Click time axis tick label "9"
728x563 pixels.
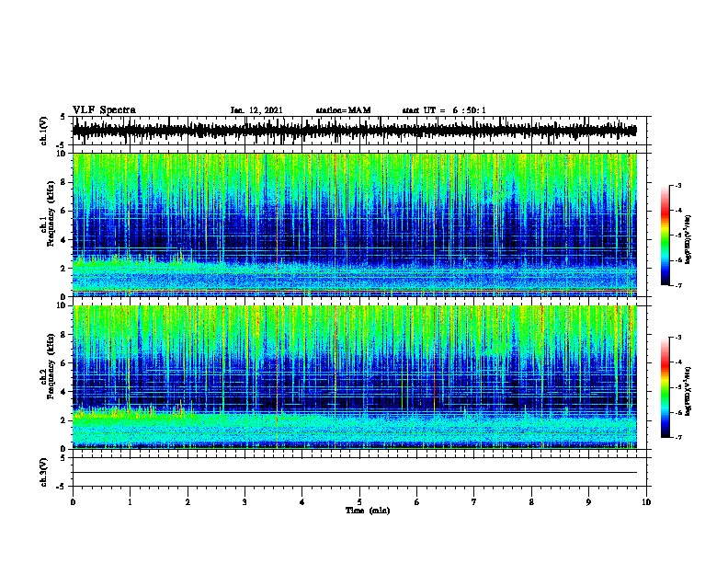tap(588, 502)
